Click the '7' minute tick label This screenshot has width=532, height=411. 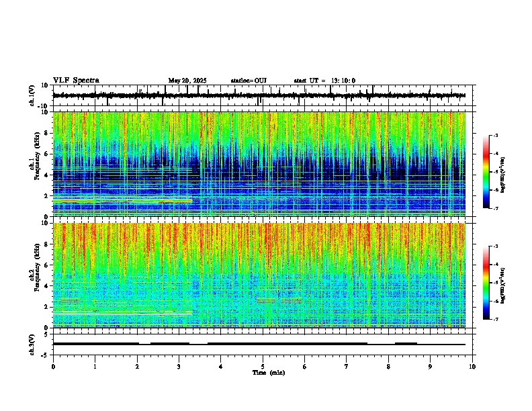[347, 367]
